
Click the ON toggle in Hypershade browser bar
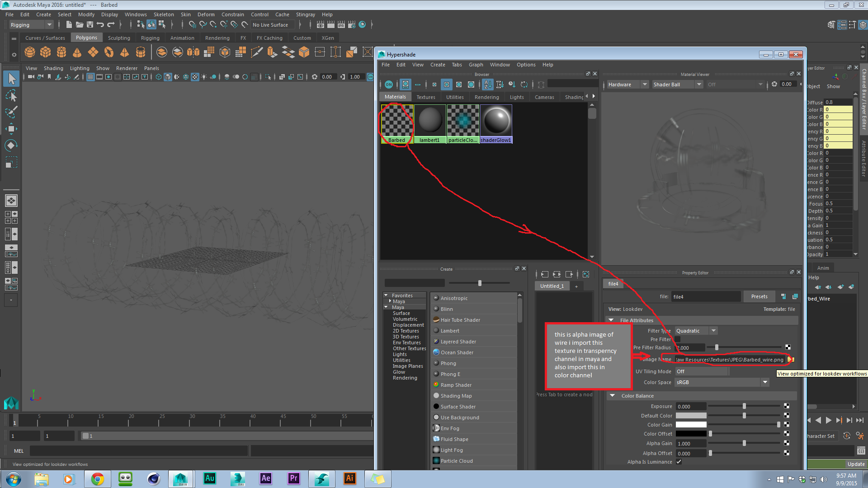388,84
